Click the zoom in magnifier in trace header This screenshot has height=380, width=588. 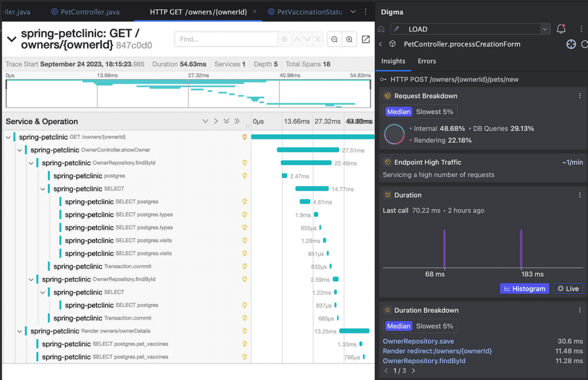click(349, 40)
